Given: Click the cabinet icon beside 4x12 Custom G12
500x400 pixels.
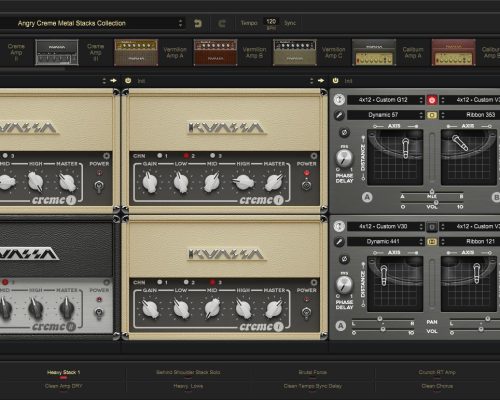Looking at the screenshot, I should click(x=339, y=100).
